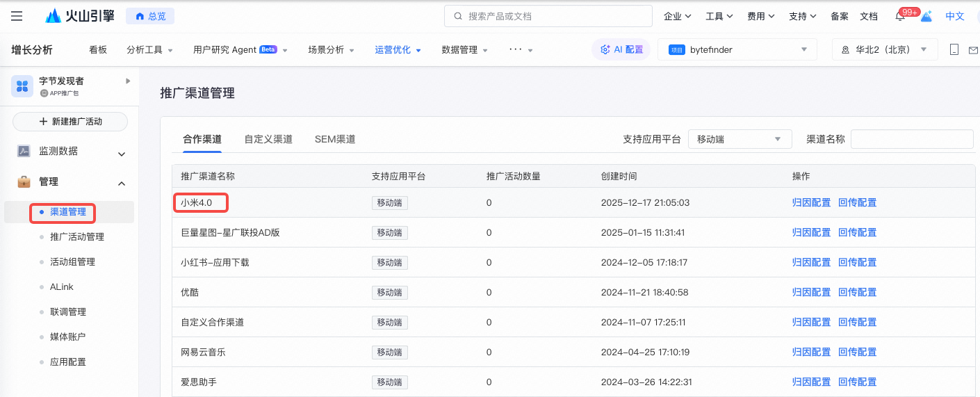Open the notifications bell icon
Viewport: 980px width, 397px height.
point(900,17)
